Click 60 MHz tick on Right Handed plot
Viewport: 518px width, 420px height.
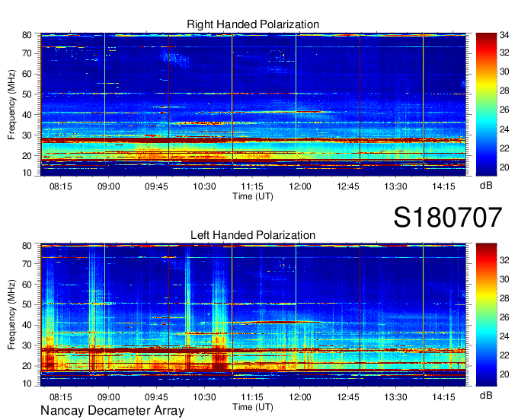[27, 74]
